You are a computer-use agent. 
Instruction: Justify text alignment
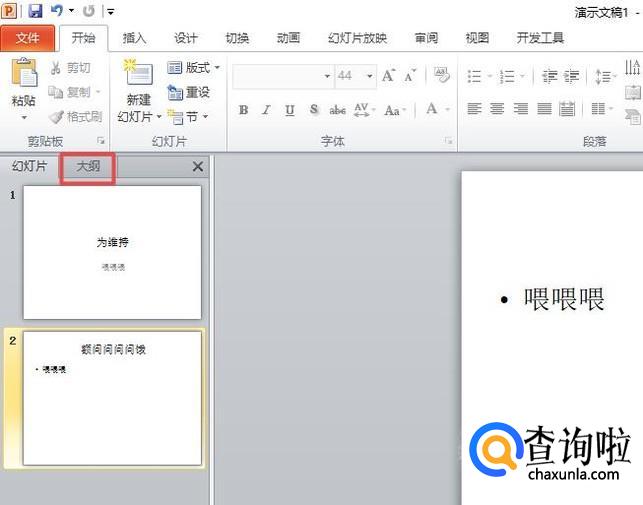point(544,109)
